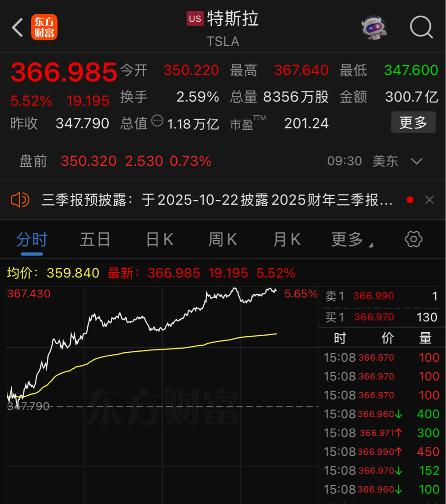Open the 三季报预披露 announcement text
The image size is (446, 504).
pyautogui.click(x=217, y=200)
